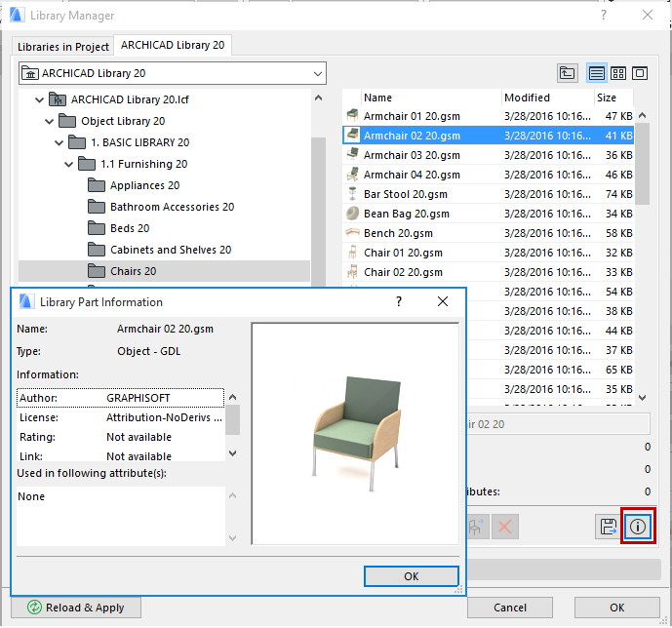Collapse the 1. BASIC LIBRARY 20 node
Image resolution: width=672 pixels, height=628 pixels.
tap(59, 142)
